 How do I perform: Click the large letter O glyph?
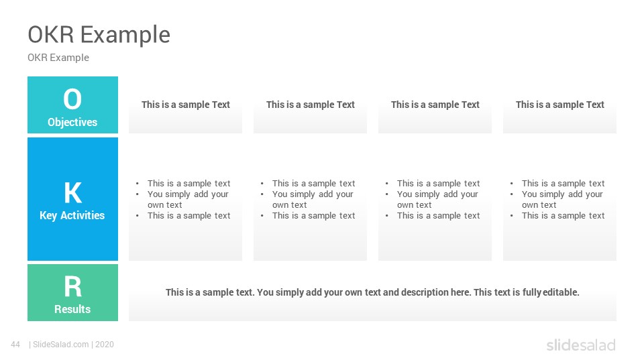pos(72,99)
